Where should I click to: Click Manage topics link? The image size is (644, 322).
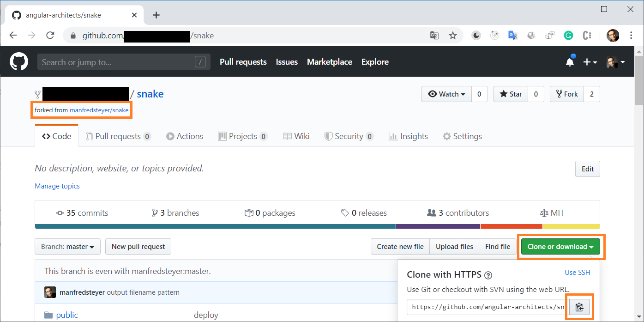(57, 186)
